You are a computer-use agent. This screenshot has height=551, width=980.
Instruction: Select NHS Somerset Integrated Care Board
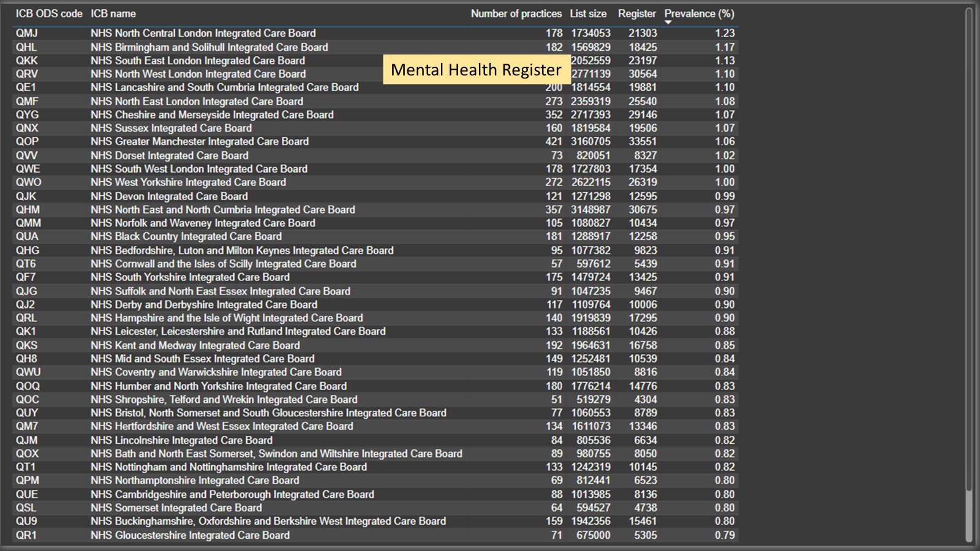[x=176, y=508]
